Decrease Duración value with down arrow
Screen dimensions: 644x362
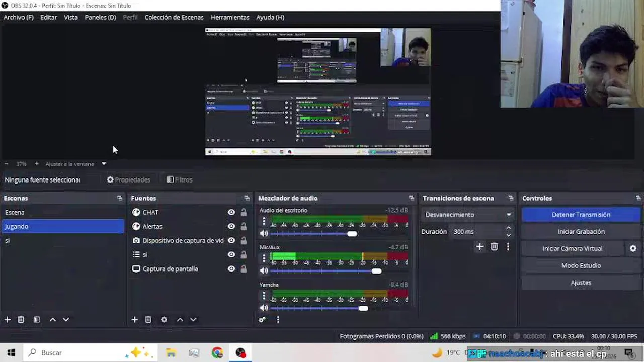[x=508, y=235]
